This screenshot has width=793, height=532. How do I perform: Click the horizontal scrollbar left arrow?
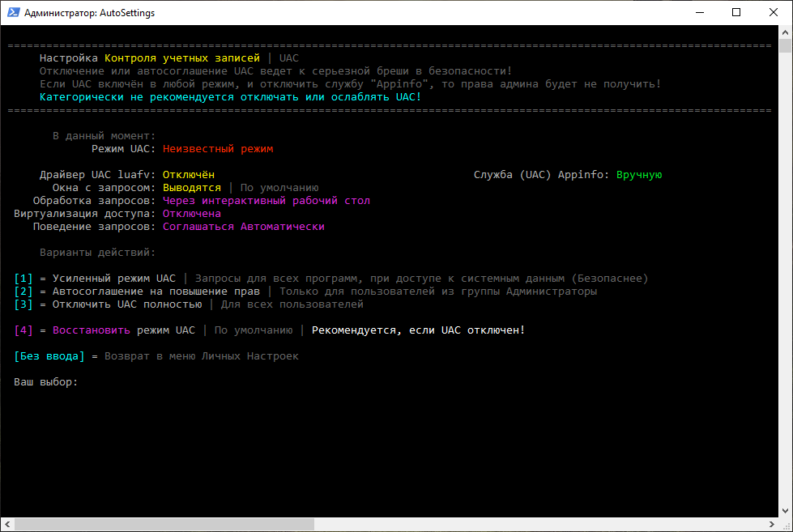(x=7, y=525)
